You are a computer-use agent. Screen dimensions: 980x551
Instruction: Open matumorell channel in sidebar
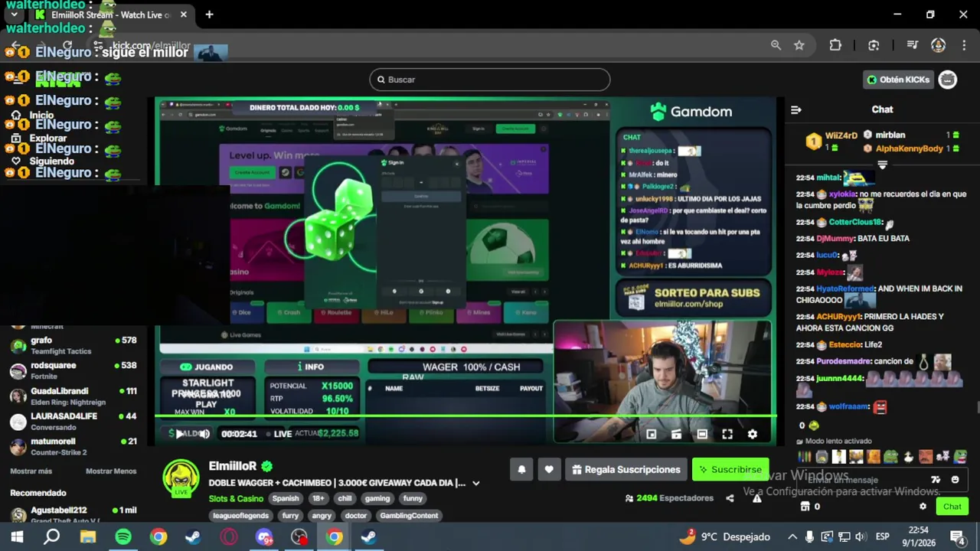tap(73, 446)
